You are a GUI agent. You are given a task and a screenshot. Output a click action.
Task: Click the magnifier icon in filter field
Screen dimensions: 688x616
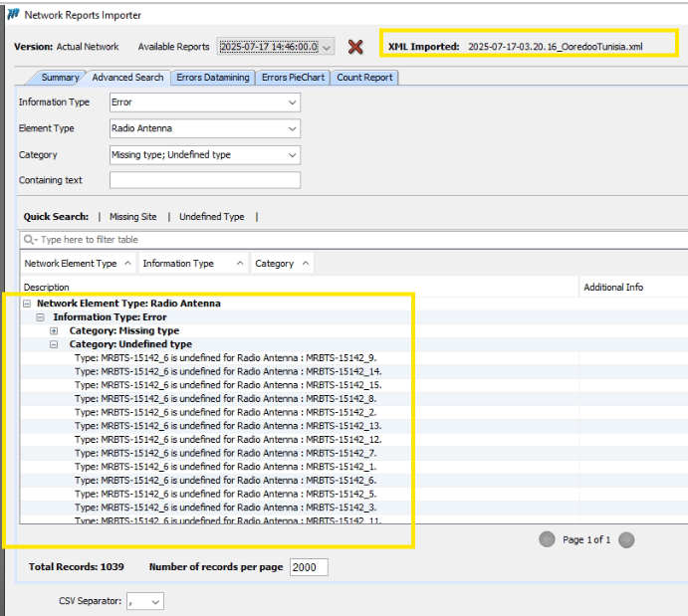(x=31, y=240)
